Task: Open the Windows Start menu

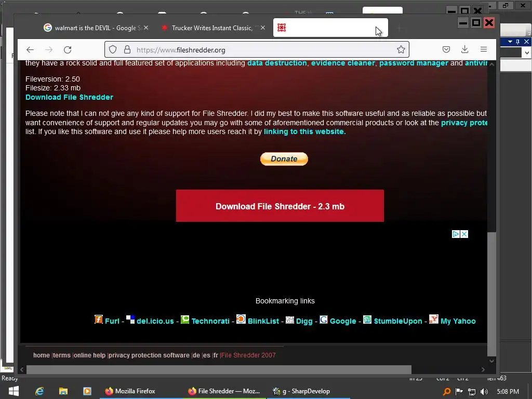Action: point(14,391)
